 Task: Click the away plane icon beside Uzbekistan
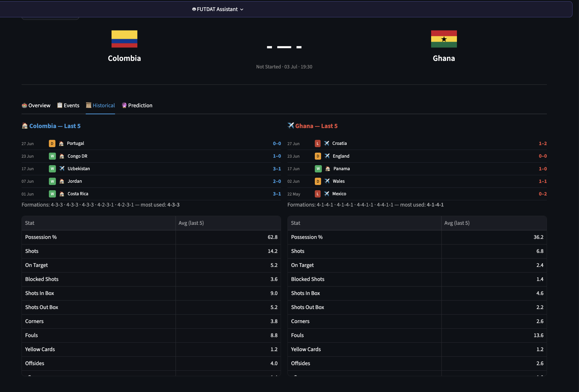pos(62,168)
